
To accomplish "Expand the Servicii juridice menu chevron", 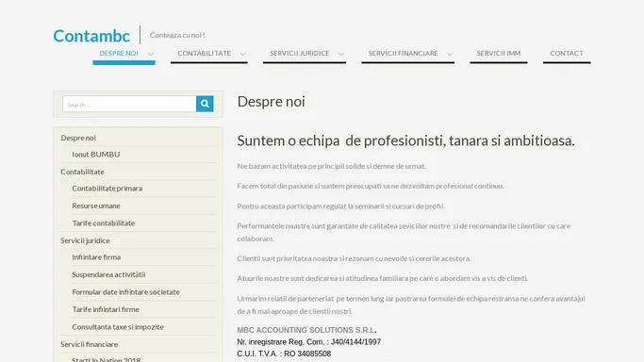I will 341,54.
